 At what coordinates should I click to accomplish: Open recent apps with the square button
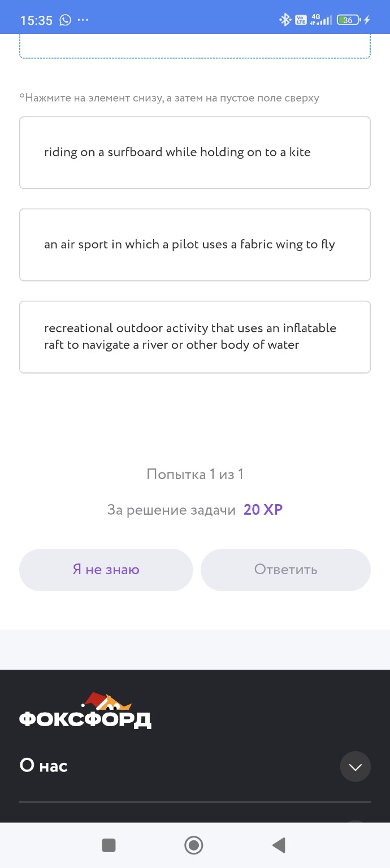(109, 845)
